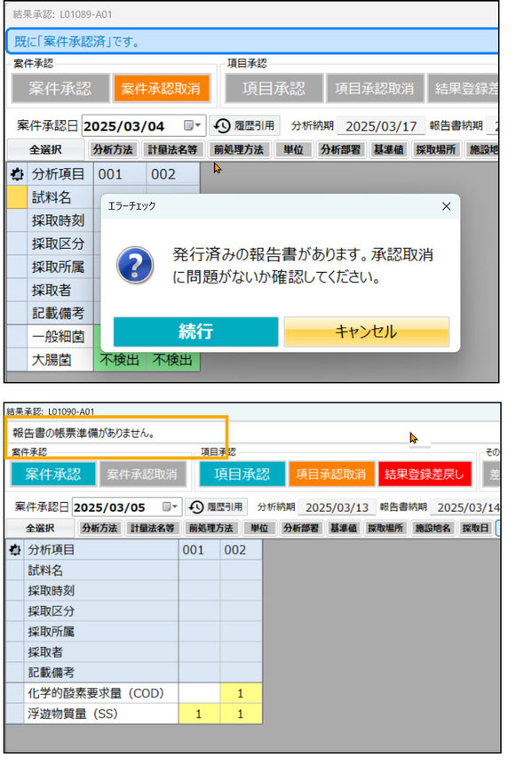Click the blue question mark icon in dialog
532x774 pixels.
pyautogui.click(x=135, y=265)
